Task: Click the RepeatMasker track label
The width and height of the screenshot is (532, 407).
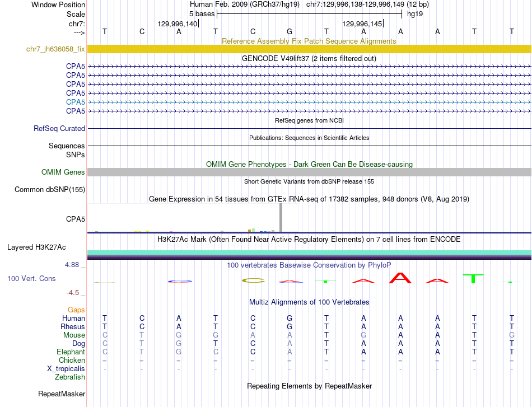Action: (62, 394)
